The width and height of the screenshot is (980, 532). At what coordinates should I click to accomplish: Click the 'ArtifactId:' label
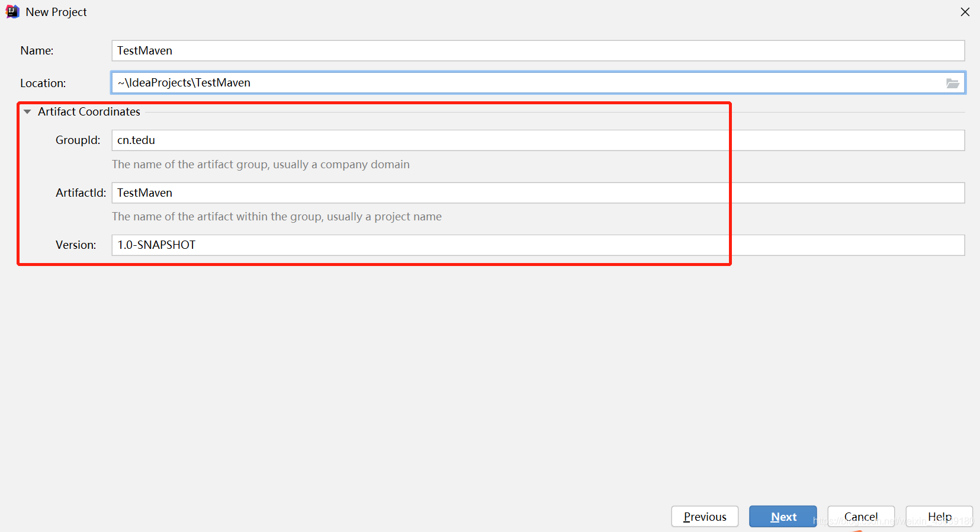[x=81, y=193]
